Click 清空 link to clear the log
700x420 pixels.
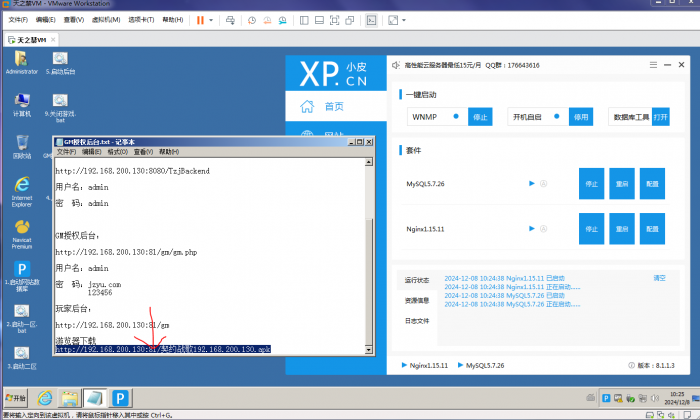(659, 277)
